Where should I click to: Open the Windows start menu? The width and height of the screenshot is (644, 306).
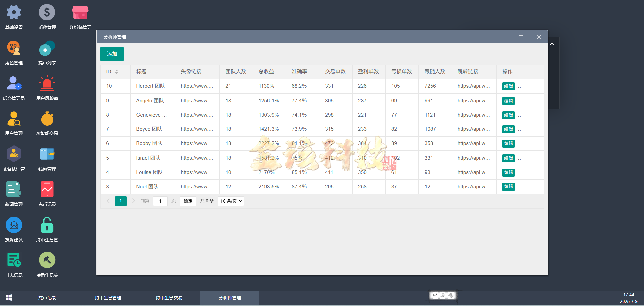click(8, 298)
